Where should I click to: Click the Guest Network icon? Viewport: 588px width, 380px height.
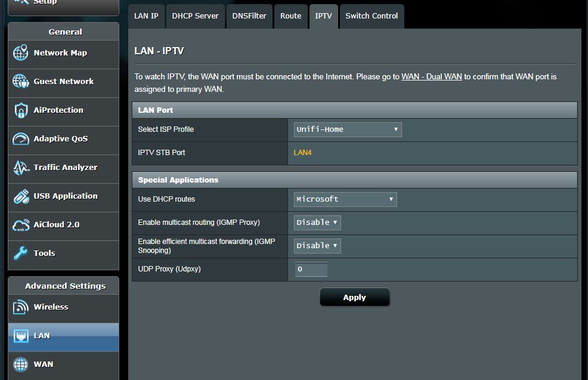click(21, 81)
